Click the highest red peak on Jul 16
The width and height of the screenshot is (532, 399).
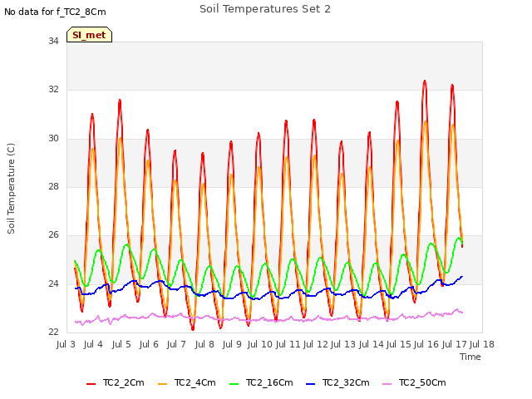tap(425, 81)
